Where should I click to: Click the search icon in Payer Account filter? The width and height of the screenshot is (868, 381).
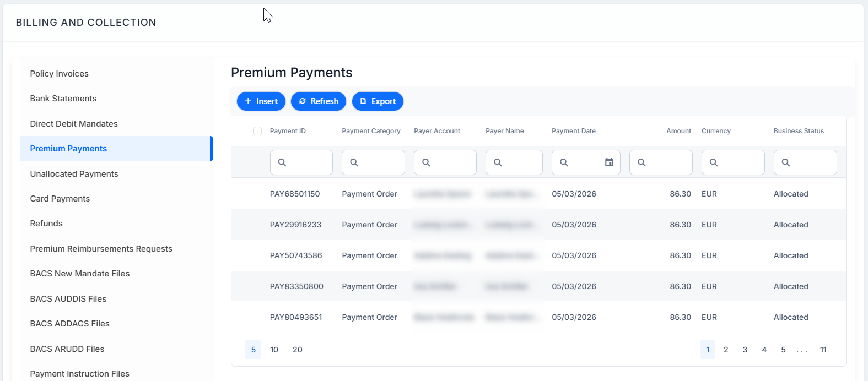pos(426,162)
